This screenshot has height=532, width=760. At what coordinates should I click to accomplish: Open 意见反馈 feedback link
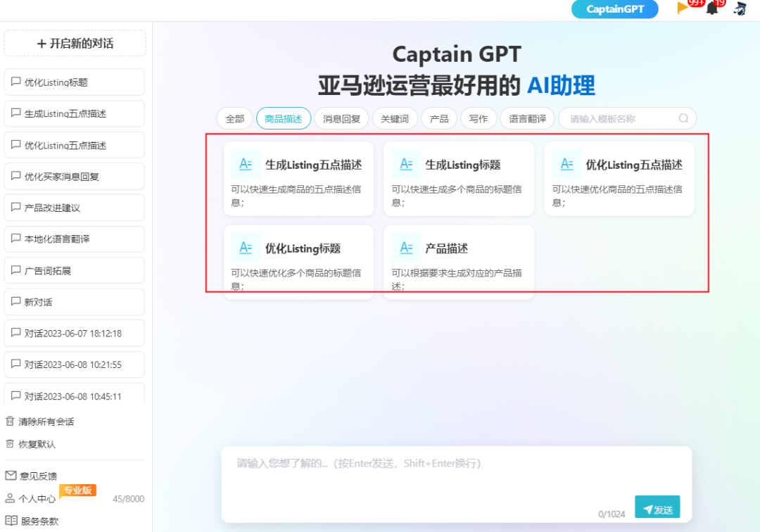pos(38,476)
